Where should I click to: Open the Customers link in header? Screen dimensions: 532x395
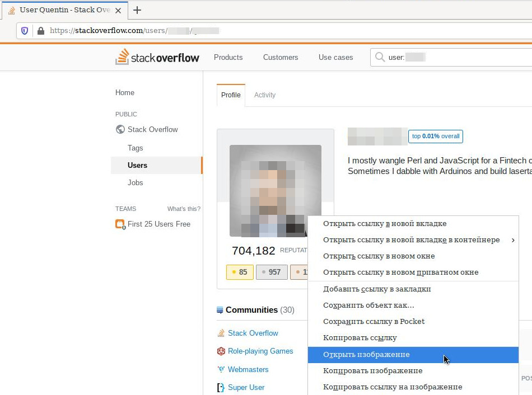(x=281, y=57)
